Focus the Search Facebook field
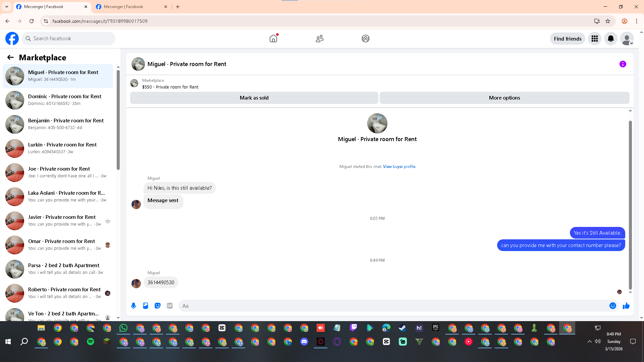 click(x=69, y=39)
